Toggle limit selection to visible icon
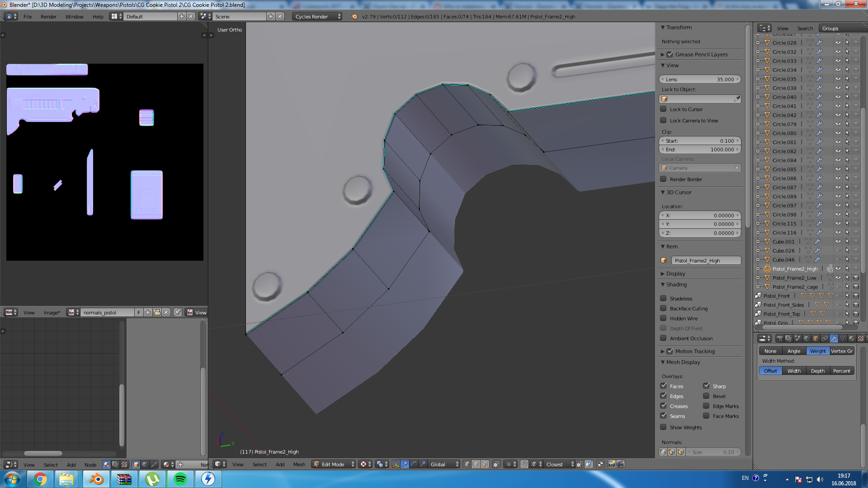The height and width of the screenshot is (488, 868). coord(496,465)
